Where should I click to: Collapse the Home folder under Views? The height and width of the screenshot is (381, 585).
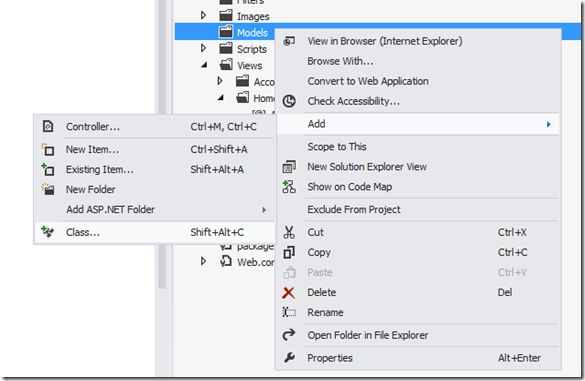[220, 98]
